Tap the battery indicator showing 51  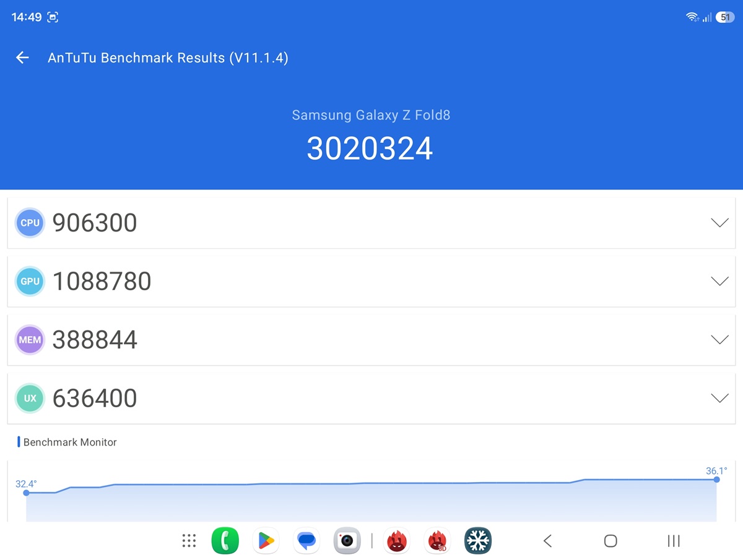(x=725, y=17)
